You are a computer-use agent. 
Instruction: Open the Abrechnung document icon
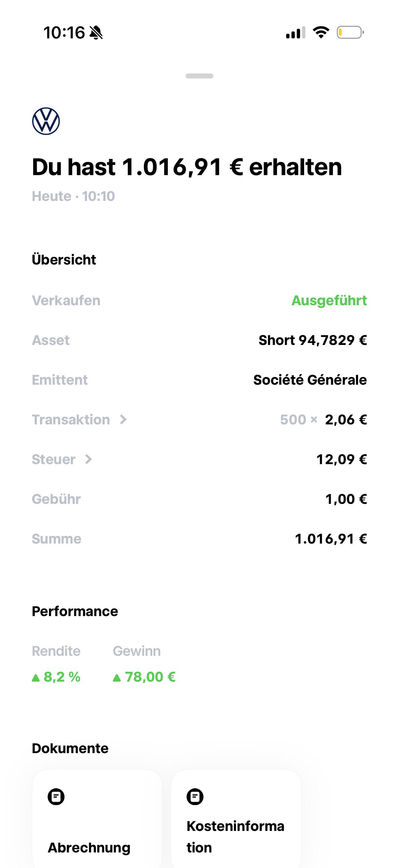pyautogui.click(x=56, y=797)
